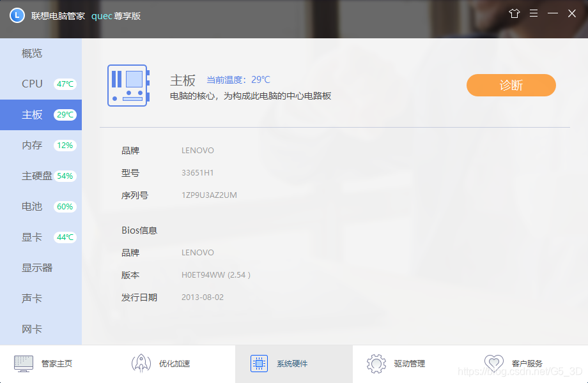Image resolution: width=588 pixels, height=383 pixels.
Task: Click the 主硬盘 54% usage badge
Action: pyautogui.click(x=65, y=176)
